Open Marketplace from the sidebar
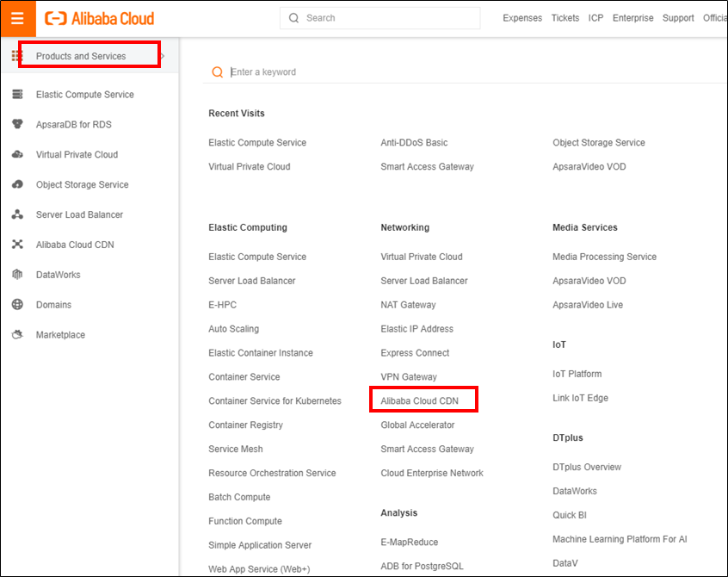This screenshot has width=728, height=577. pyautogui.click(x=60, y=335)
